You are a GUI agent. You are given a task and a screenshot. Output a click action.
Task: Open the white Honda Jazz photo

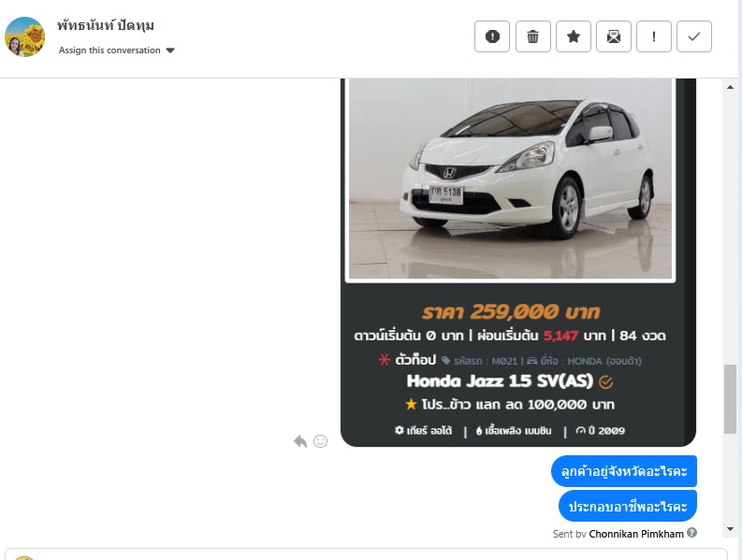(x=510, y=179)
